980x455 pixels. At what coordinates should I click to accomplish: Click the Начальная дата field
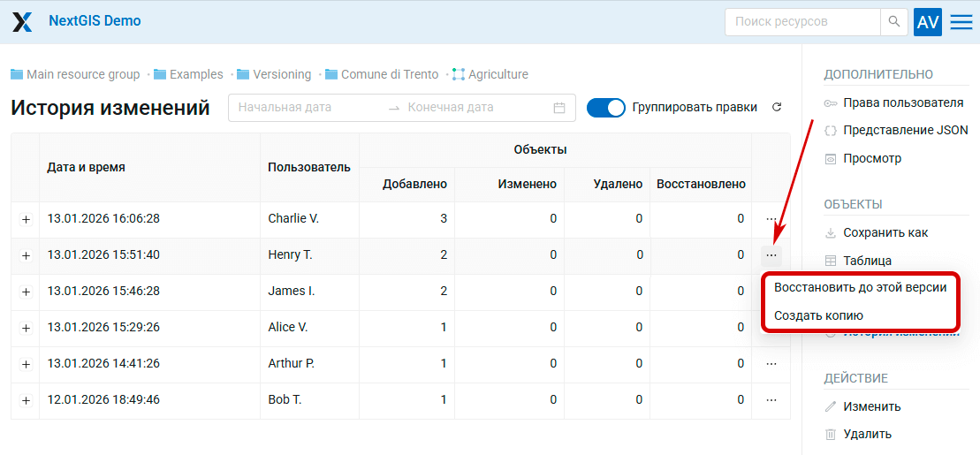coord(305,108)
